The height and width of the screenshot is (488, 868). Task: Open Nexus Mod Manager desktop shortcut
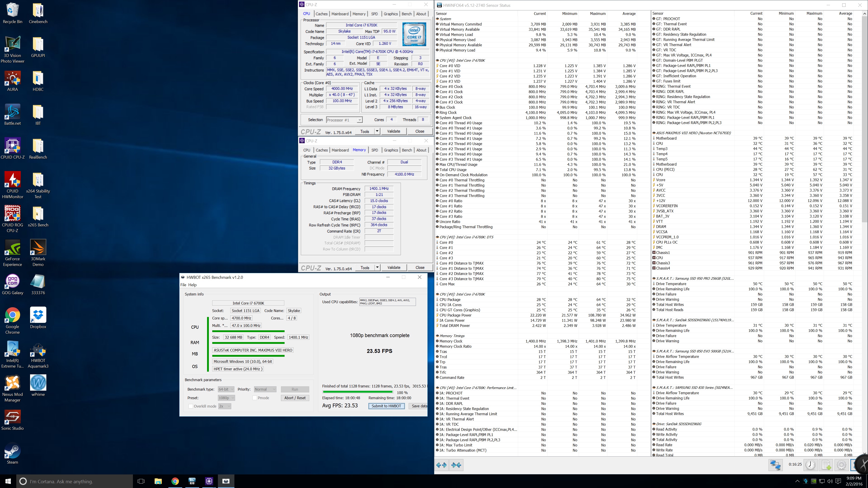12,389
